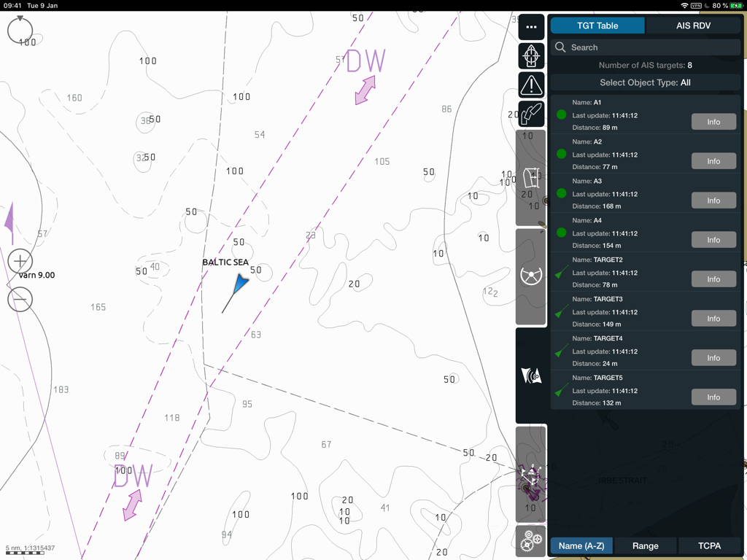Toggle the green status indicator for target A1
747x560 pixels.
point(560,114)
